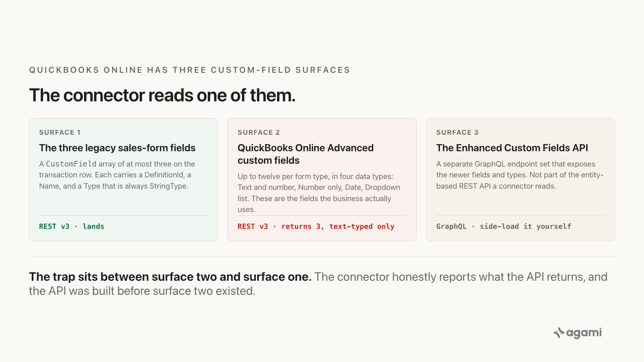Select title 'QuickBooks Online Advanced custom fields'
644x362 pixels.
[305, 154]
